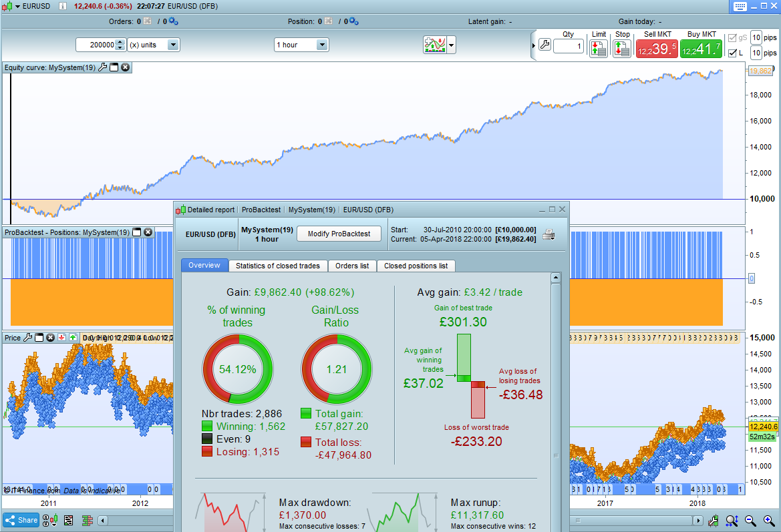Click the stepper arrows on the 200000 field
Image resolution: width=781 pixels, height=532 pixels.
tap(120, 45)
